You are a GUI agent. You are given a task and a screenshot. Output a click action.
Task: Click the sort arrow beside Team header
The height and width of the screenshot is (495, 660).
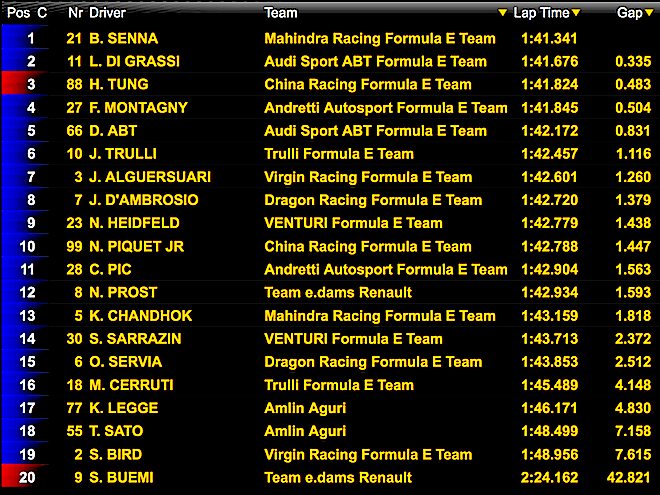coord(503,13)
